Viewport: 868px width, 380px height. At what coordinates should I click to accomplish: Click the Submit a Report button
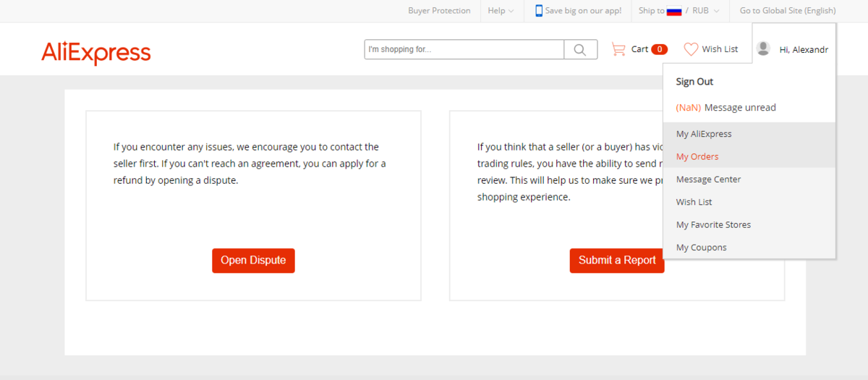point(617,261)
